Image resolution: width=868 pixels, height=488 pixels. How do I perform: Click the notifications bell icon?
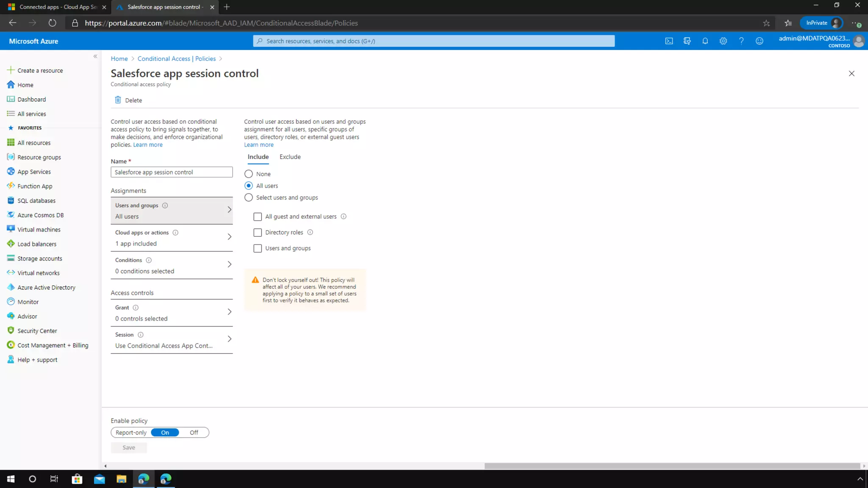click(x=705, y=41)
